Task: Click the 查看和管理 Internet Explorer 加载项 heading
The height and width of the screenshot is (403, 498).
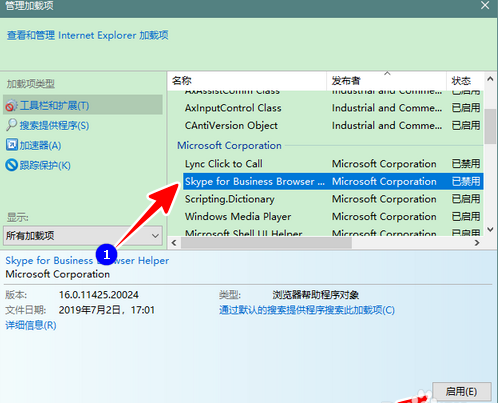Action: pyautogui.click(x=88, y=35)
